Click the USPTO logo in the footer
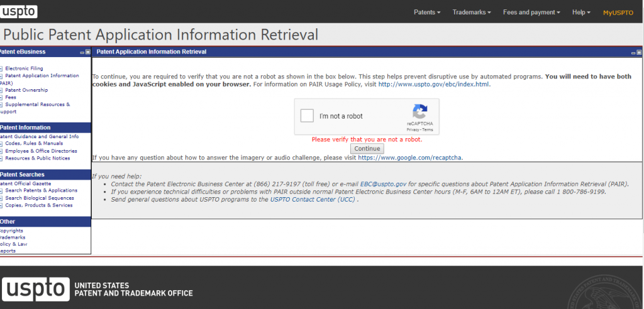The width and height of the screenshot is (644, 309). click(x=35, y=289)
